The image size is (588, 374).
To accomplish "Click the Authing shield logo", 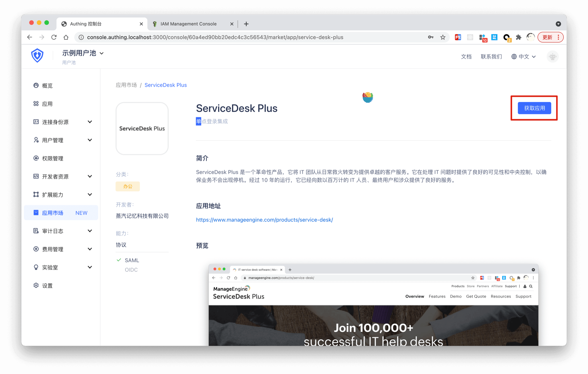I will [x=37, y=55].
